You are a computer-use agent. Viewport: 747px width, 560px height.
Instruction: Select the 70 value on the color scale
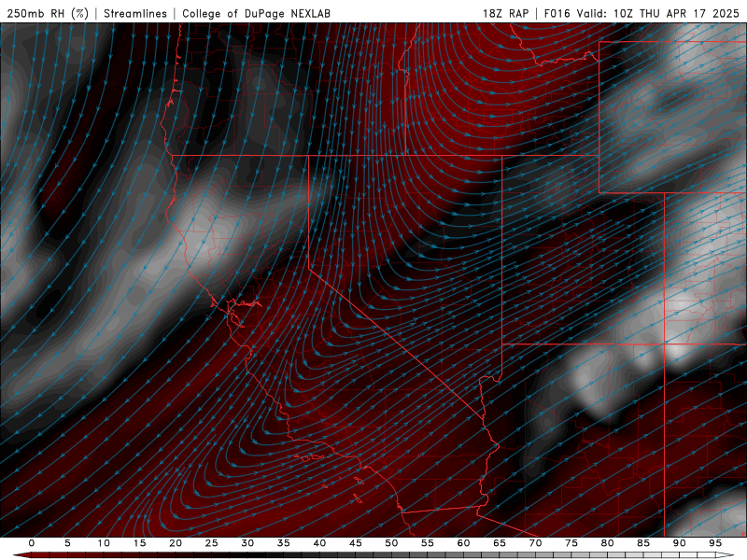tap(535, 543)
